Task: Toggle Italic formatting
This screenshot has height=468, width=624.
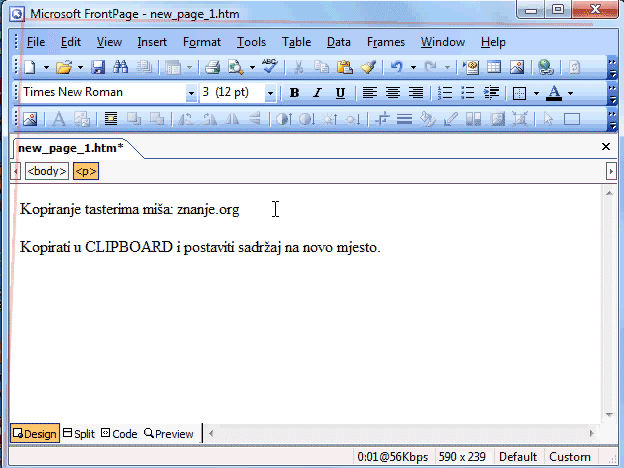Action: coord(317,93)
